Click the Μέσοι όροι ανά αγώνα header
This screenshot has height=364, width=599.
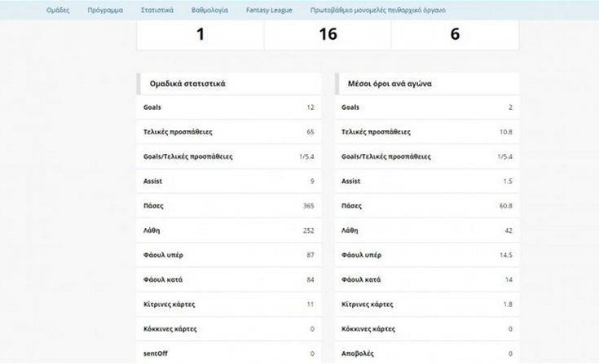tap(390, 83)
